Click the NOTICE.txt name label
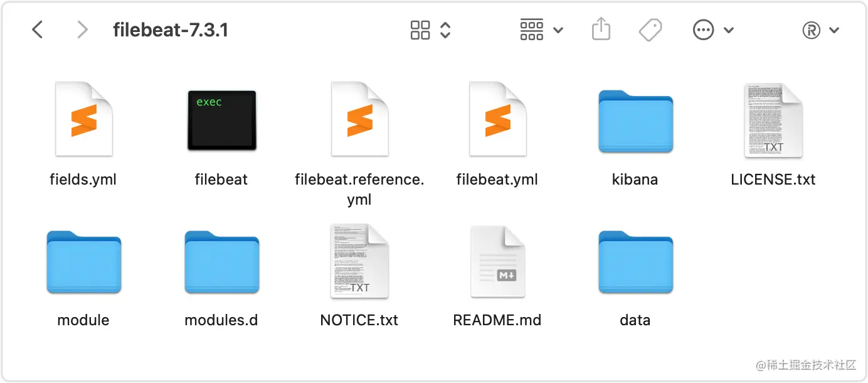The width and height of the screenshot is (868, 383). (359, 320)
